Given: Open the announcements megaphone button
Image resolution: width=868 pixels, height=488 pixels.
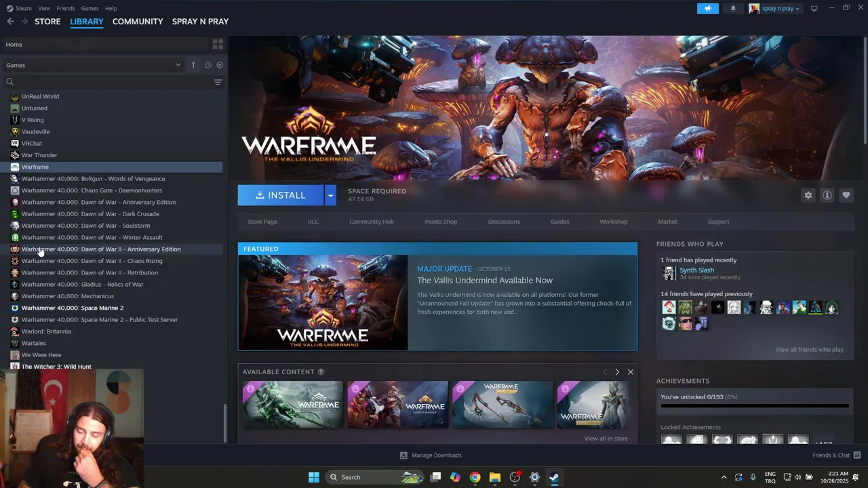Looking at the screenshot, I should tap(708, 8).
